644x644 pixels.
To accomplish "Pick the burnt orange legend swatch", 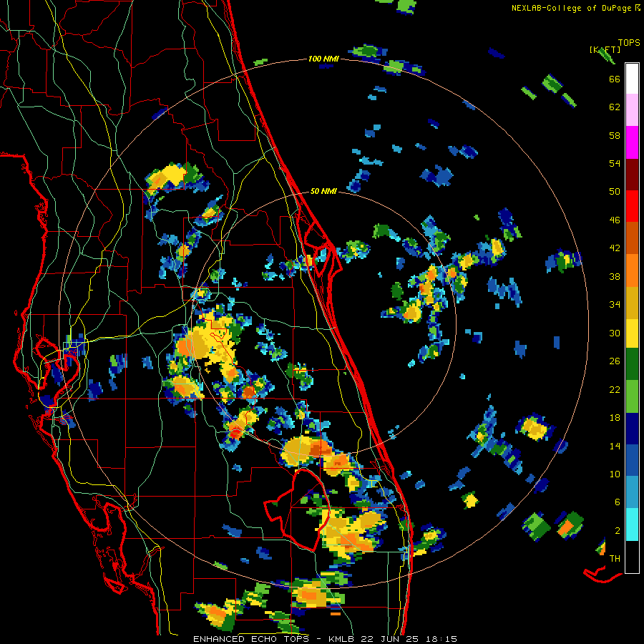I will 632,238.
